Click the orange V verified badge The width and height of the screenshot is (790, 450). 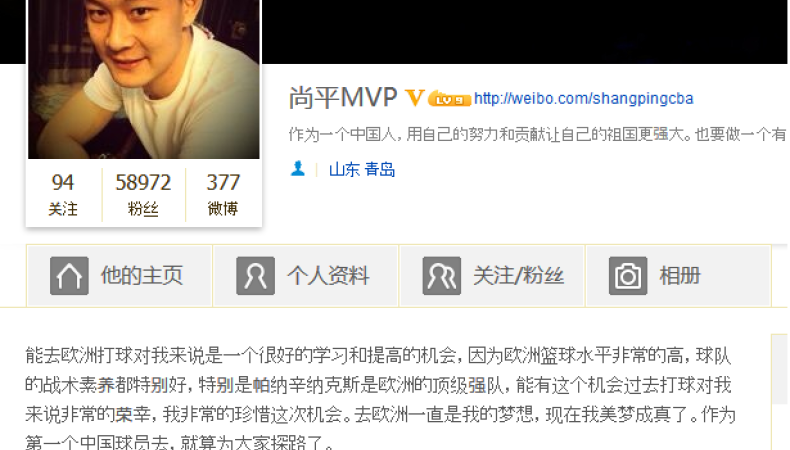coord(415,98)
